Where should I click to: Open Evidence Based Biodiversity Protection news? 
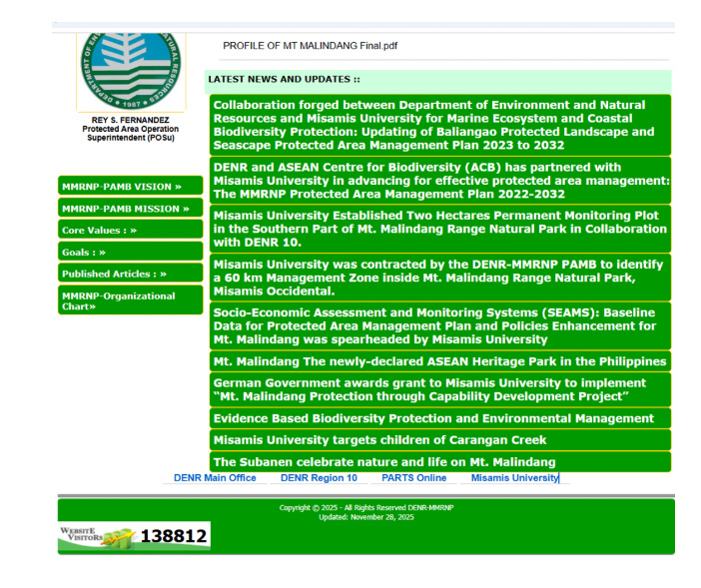[x=440, y=418]
